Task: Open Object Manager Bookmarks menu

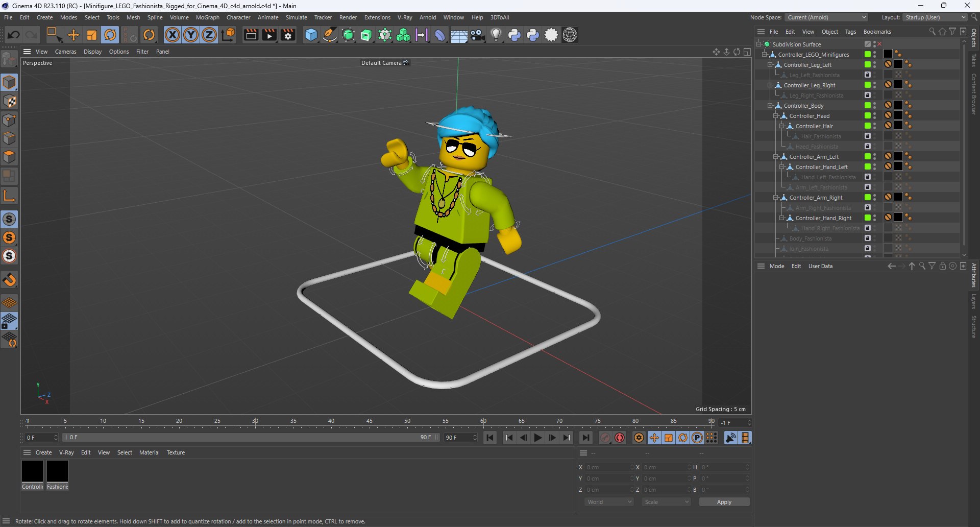Action: (x=877, y=32)
